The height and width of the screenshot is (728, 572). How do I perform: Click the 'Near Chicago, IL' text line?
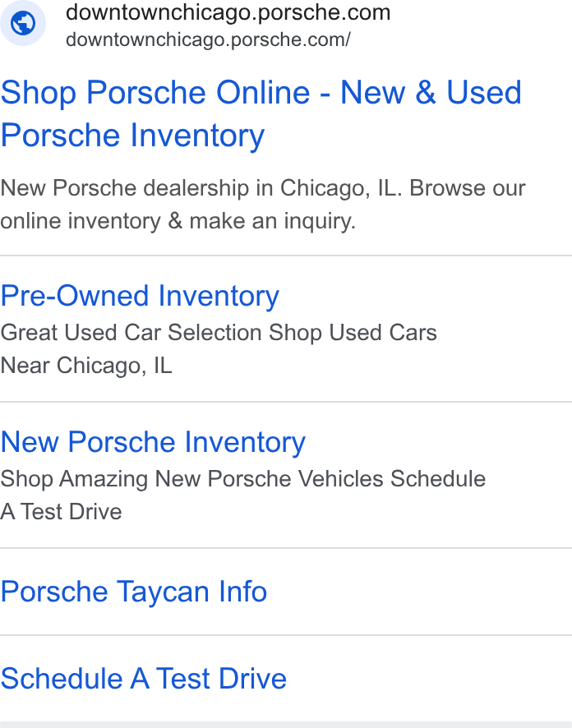click(86, 366)
